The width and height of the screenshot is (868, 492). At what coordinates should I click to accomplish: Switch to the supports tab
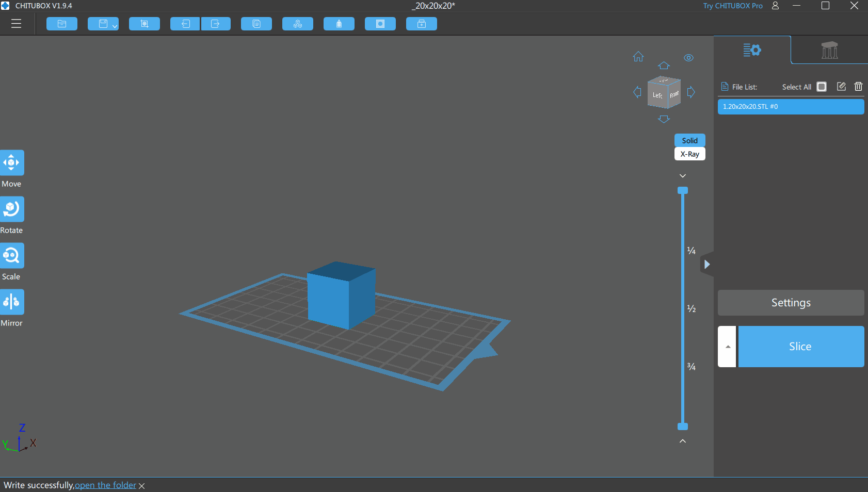[829, 50]
